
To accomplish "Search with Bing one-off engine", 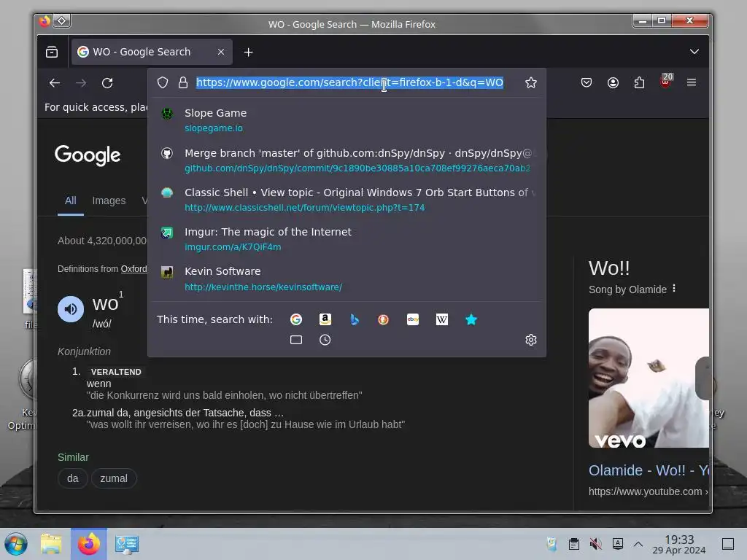I will (x=355, y=319).
